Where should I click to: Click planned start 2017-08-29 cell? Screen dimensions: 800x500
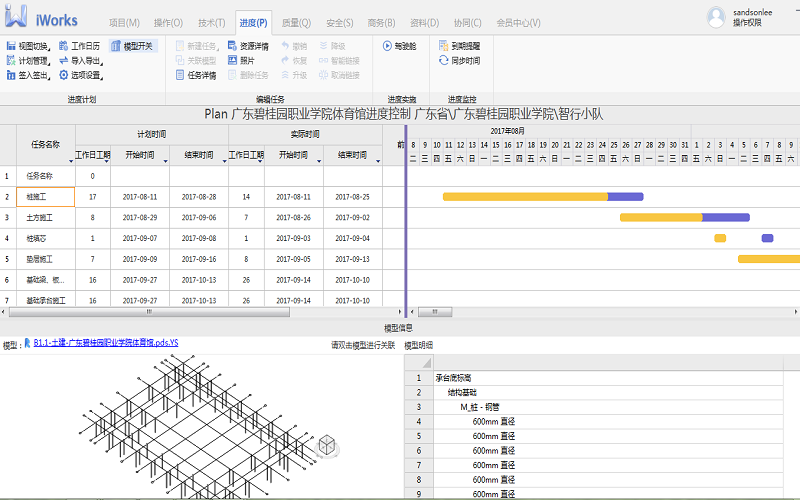[x=140, y=218]
